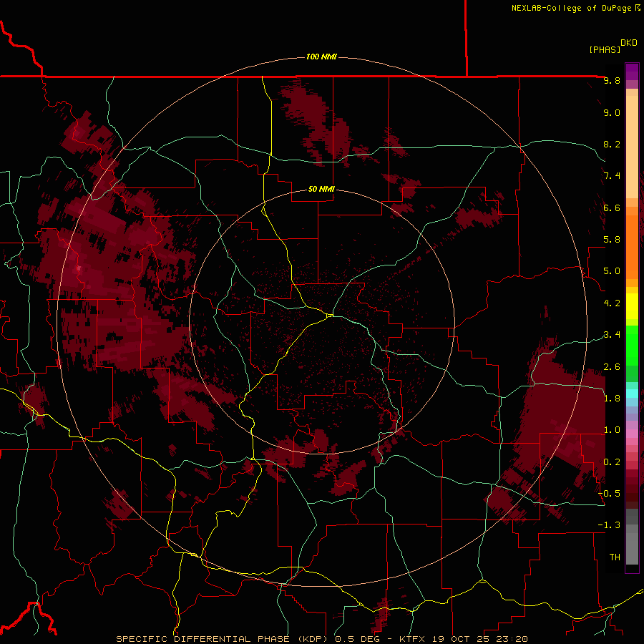Pick the bright green color bar segment
Image resolution: width=644 pixels, height=644 pixels.
(x=632, y=346)
